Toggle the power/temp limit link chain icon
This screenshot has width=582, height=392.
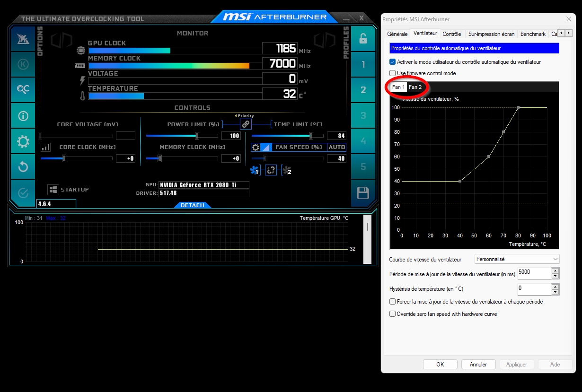coord(246,124)
